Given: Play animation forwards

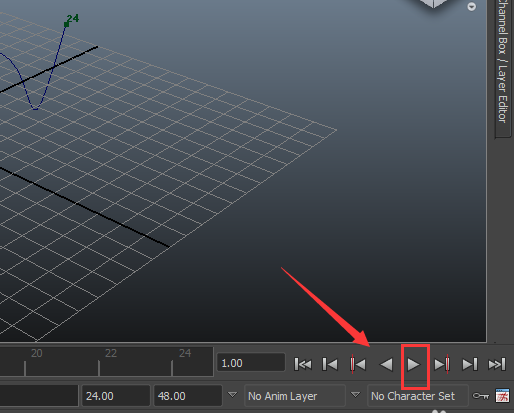Looking at the screenshot, I should tap(414, 364).
